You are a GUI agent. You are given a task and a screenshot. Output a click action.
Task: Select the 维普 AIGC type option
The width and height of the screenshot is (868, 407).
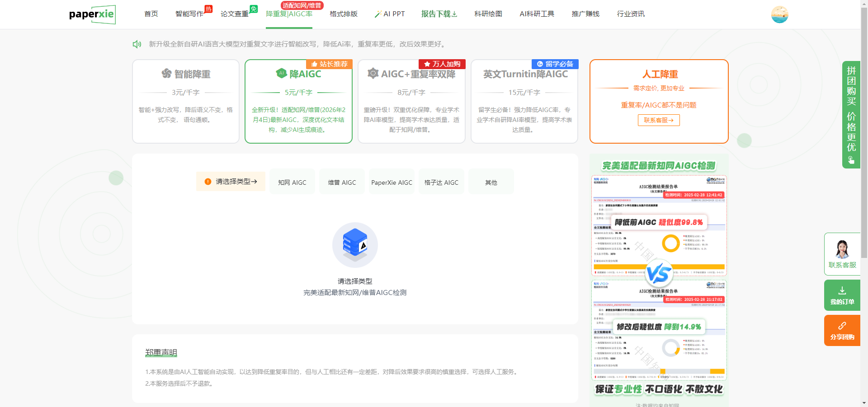(x=342, y=182)
